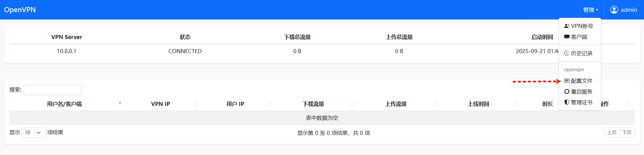This screenshot has width=644, height=155.
Task: Go to next page with 下页
Action: [627, 133]
